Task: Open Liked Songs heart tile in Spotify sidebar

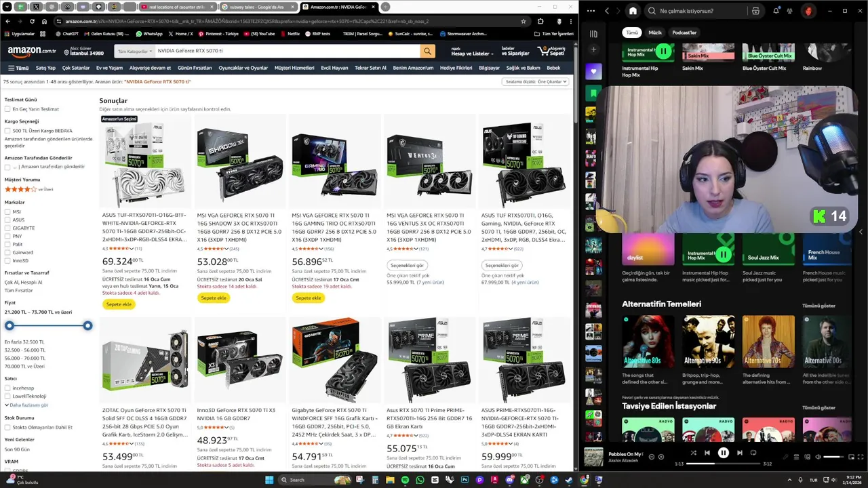Action: 593,71
